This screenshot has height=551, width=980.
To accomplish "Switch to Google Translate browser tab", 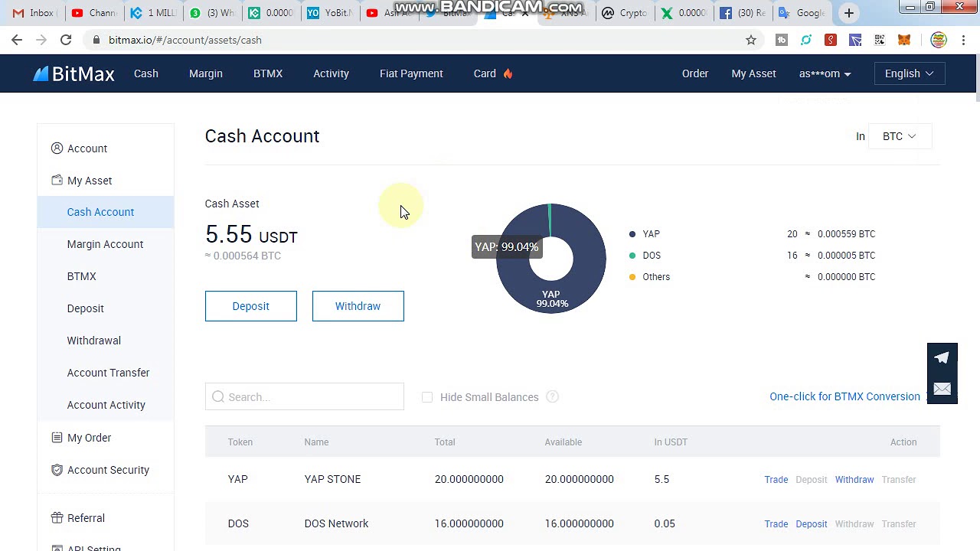I will point(802,13).
